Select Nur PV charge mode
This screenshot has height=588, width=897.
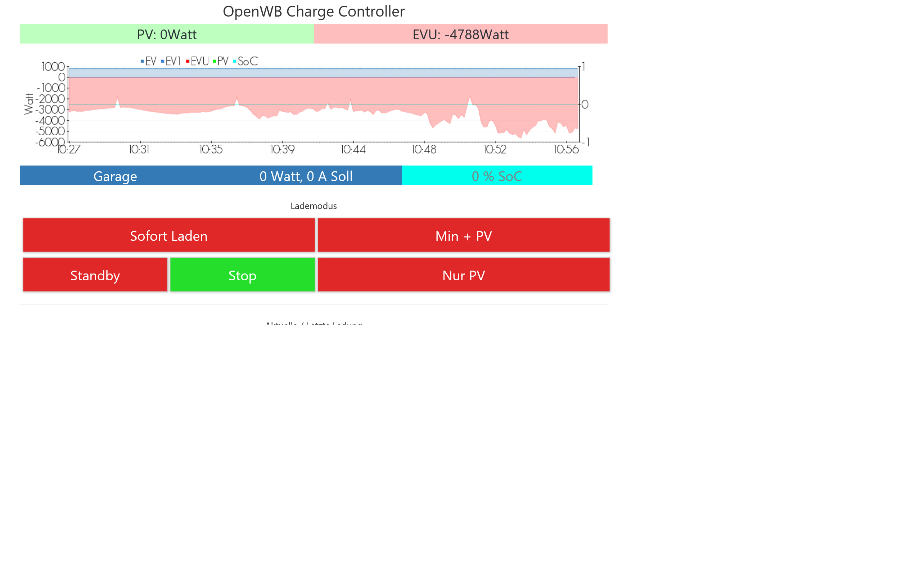[463, 275]
